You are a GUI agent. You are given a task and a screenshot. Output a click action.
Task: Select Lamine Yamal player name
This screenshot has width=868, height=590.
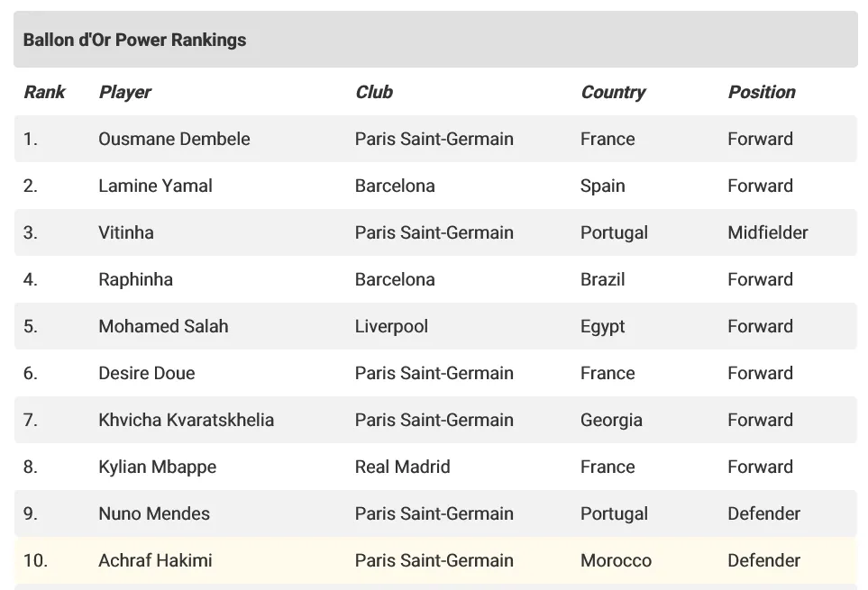point(156,186)
